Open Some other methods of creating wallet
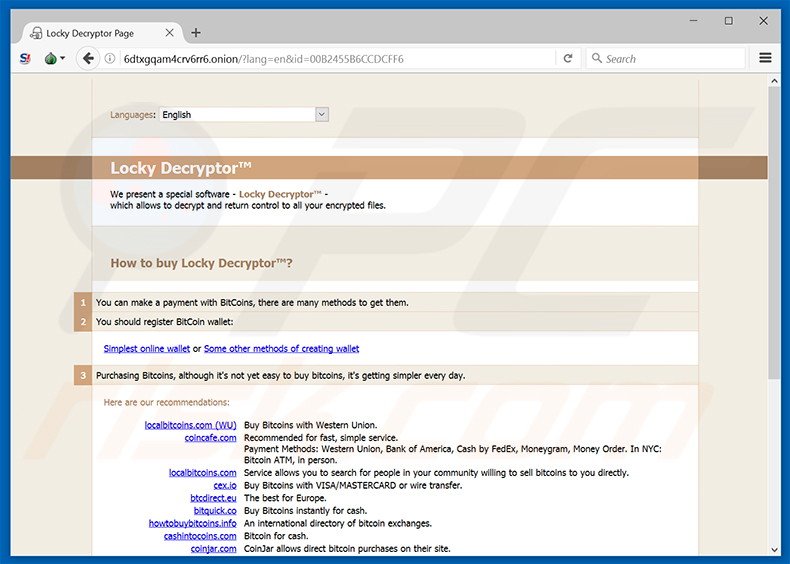 click(x=281, y=348)
